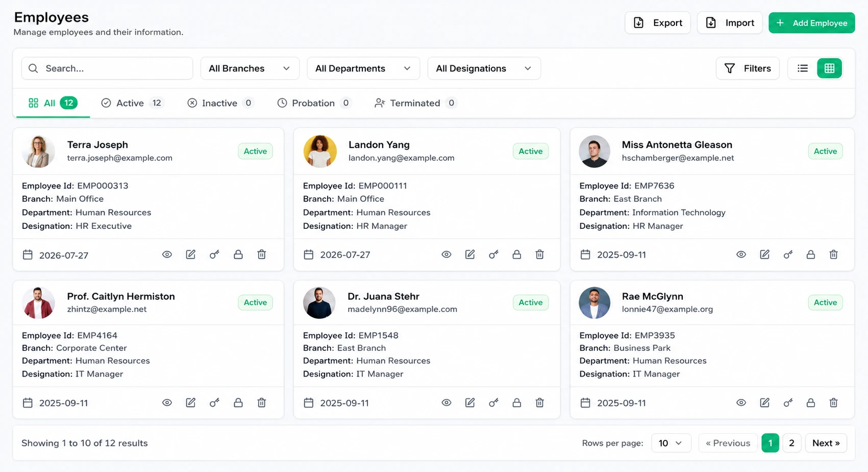
Task: Click Landon Yang's avatar photo
Action: 320,151
